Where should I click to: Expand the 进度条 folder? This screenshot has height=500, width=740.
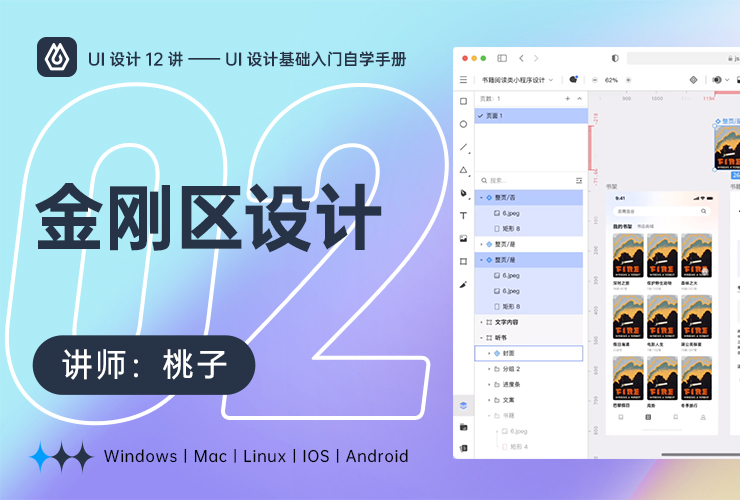(x=489, y=384)
